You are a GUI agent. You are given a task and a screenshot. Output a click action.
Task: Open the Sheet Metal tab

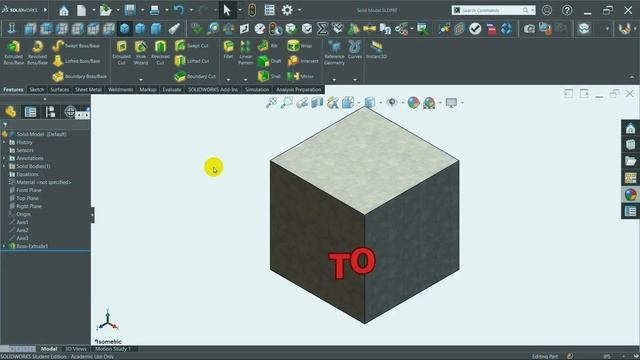click(88, 89)
